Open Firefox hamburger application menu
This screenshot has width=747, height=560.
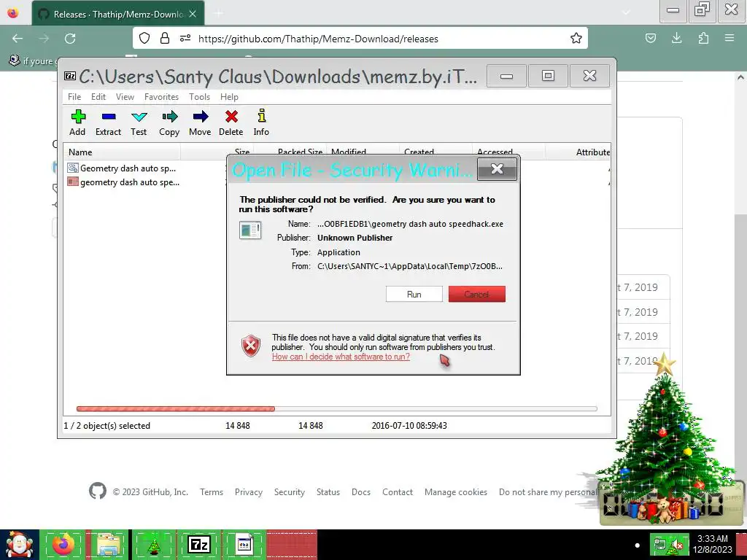[729, 38]
